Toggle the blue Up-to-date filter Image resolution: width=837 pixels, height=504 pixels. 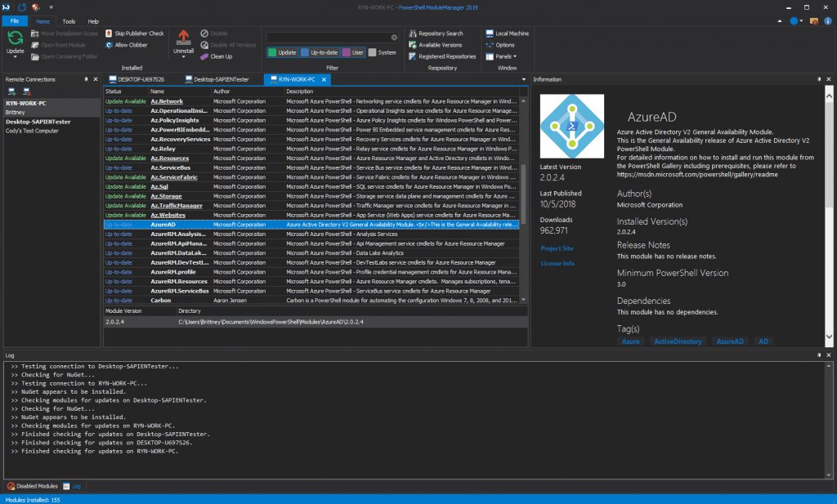click(x=320, y=52)
